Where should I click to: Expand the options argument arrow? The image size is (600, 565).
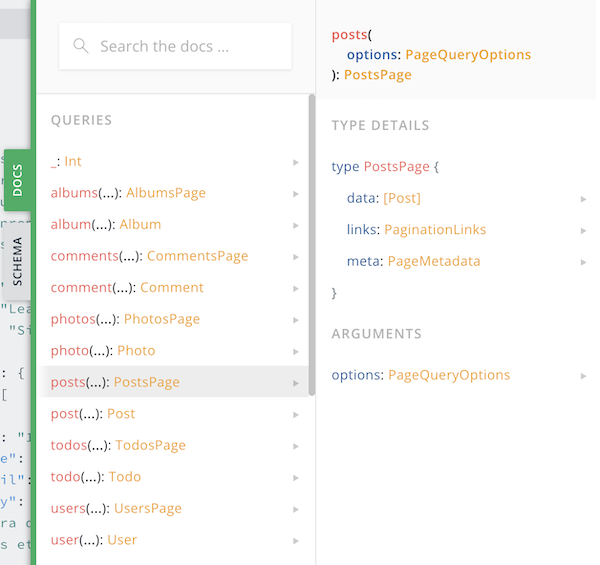583,376
